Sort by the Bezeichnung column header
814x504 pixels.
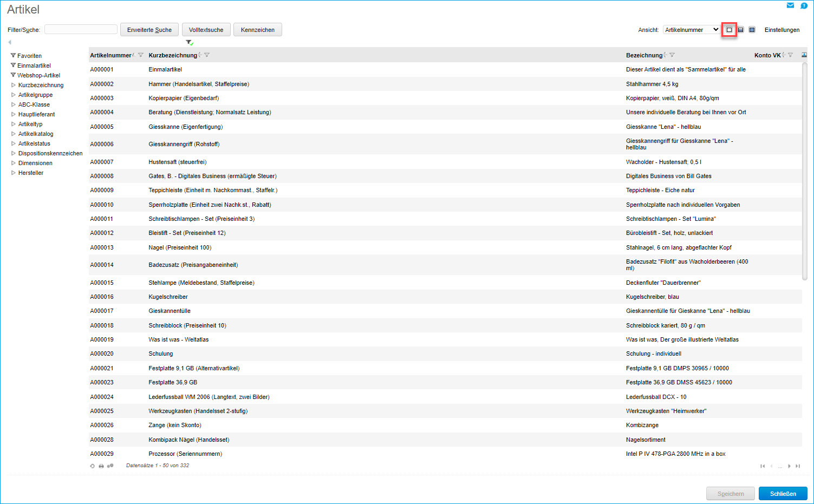(x=644, y=55)
